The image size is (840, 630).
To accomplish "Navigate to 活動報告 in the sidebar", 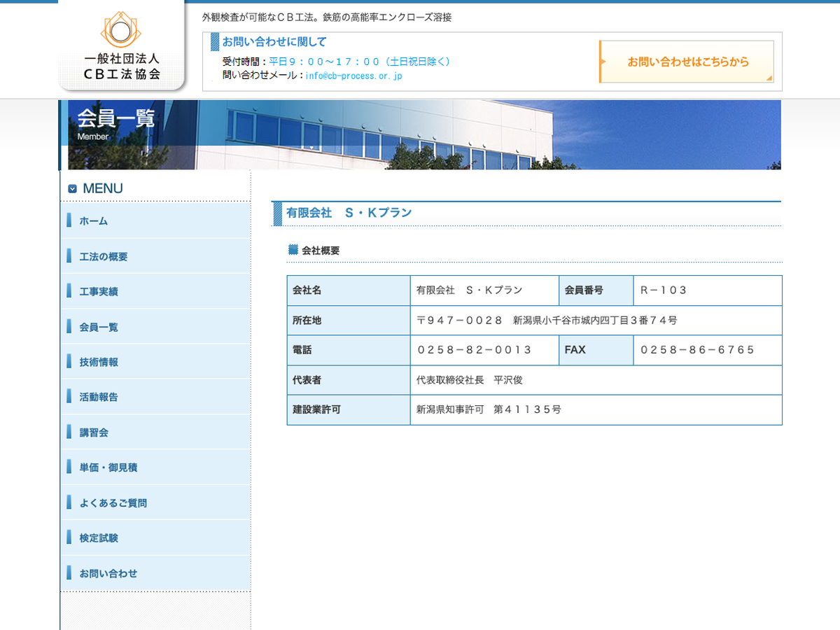I will pyautogui.click(x=99, y=397).
